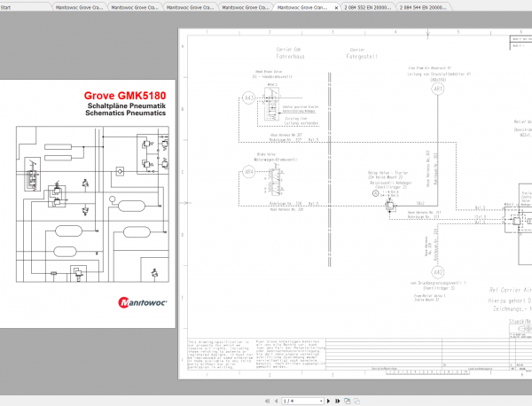Jump to the last page
Viewport: 532px width, 406px height.
[x=337, y=401]
